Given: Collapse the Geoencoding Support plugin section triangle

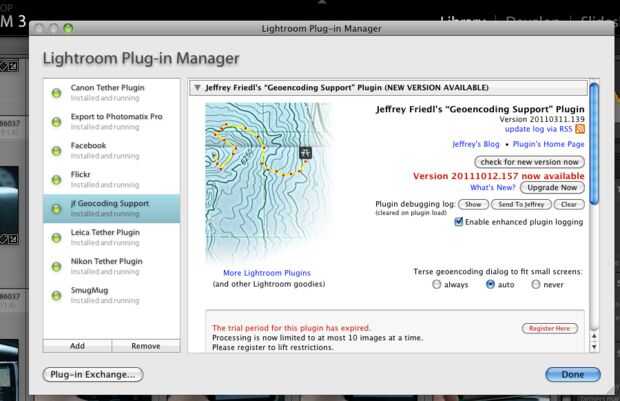Looking at the screenshot, I should pyautogui.click(x=197, y=88).
